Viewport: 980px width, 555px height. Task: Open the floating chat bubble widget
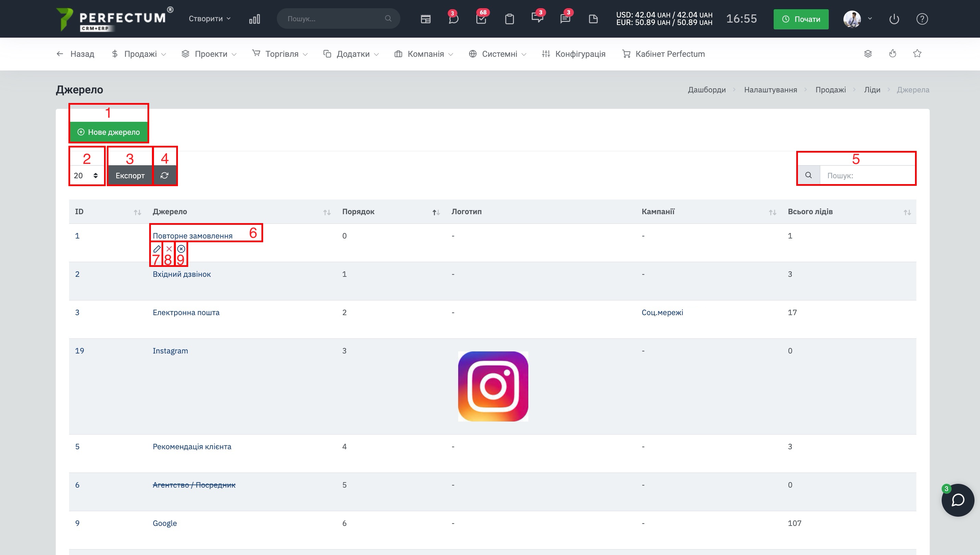coord(957,500)
